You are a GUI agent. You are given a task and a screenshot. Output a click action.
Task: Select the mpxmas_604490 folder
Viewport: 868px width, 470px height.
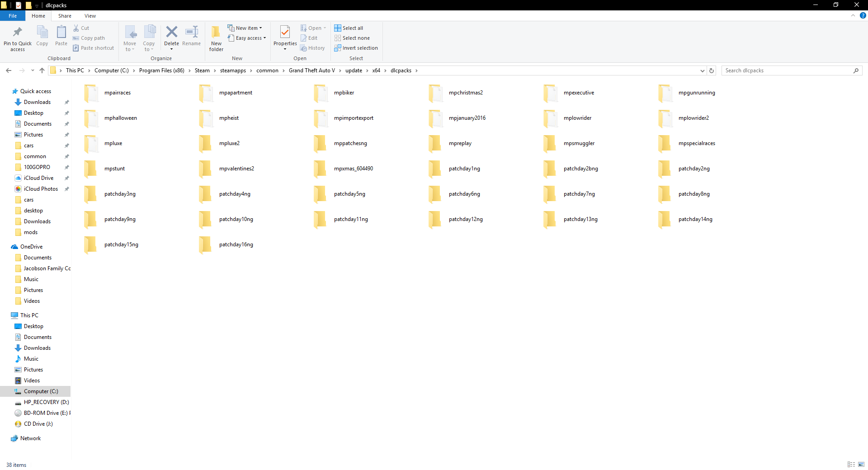344,169
